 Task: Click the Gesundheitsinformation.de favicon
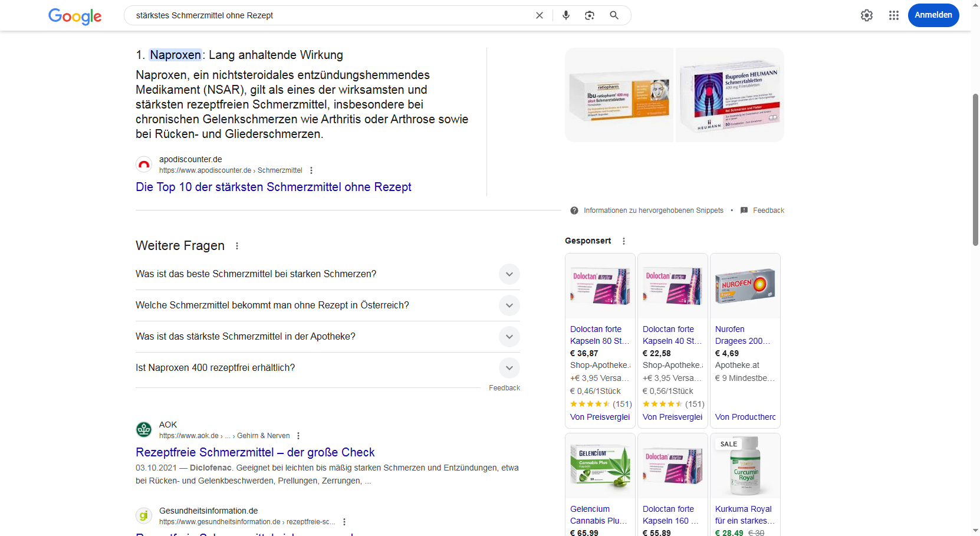coord(144,516)
